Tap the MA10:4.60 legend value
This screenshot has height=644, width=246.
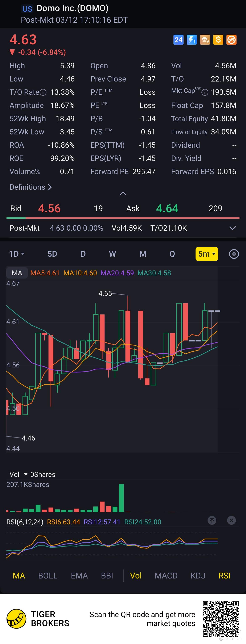point(80,273)
